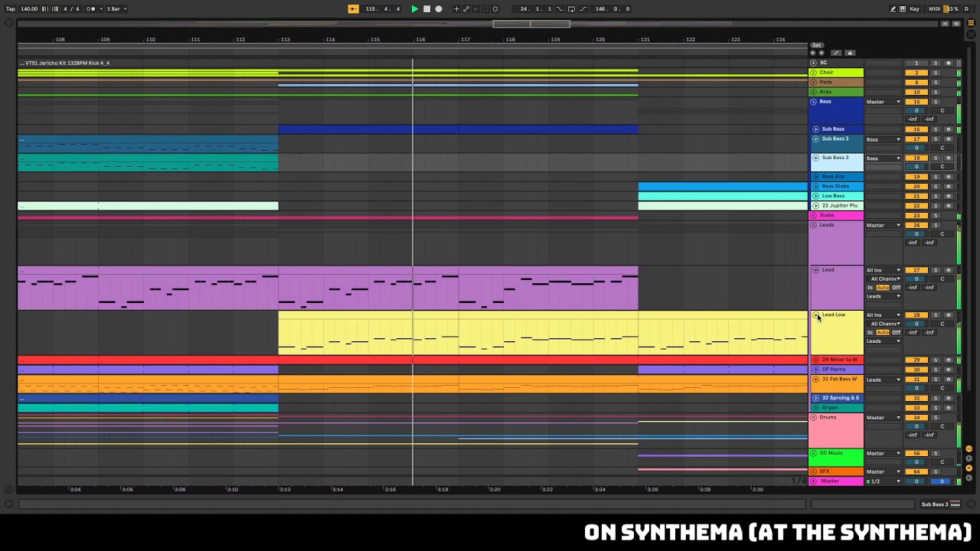This screenshot has height=551, width=980.
Task: Click bar 116 on the timeline ruler
Action: [420, 39]
